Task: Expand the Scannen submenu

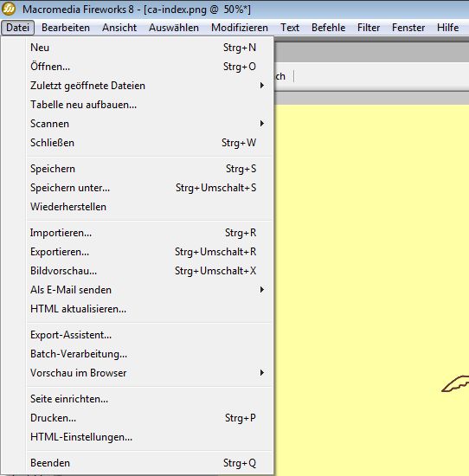Action: click(149, 124)
